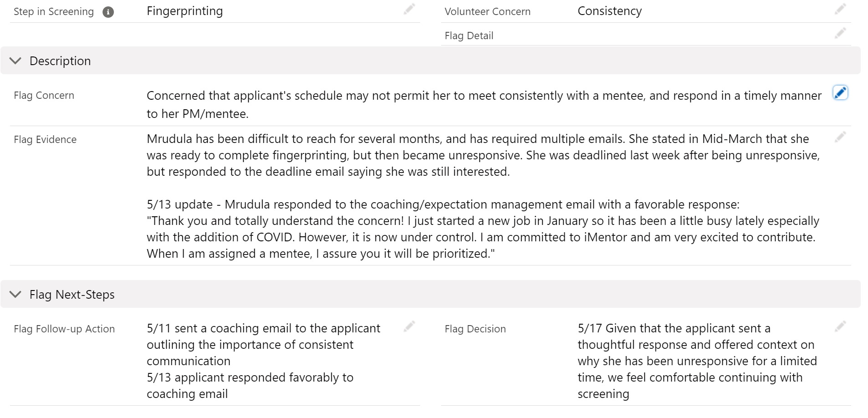Select the Fingerprinting field value
Screen dimensions: 868x418
(x=185, y=11)
